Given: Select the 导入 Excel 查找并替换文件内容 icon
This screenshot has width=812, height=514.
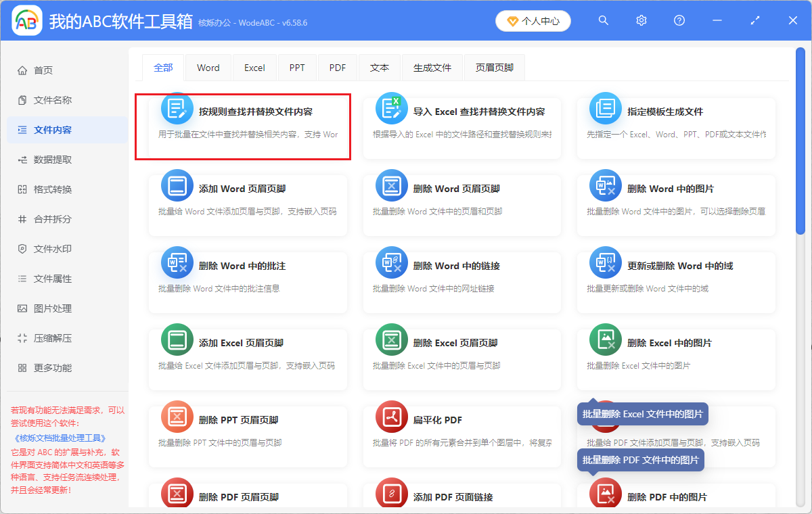Looking at the screenshot, I should coord(391,108).
